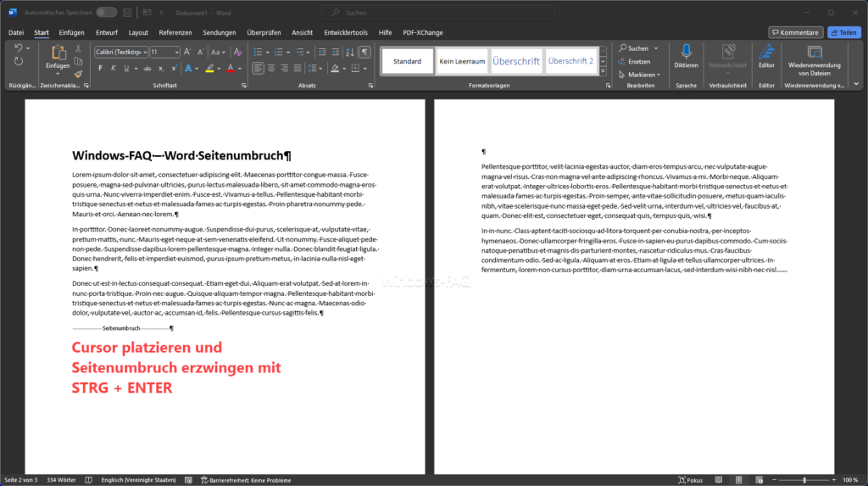Click the macro recording icon in status bar
Image resolution: width=868 pixels, height=486 pixels.
pyautogui.click(x=188, y=480)
